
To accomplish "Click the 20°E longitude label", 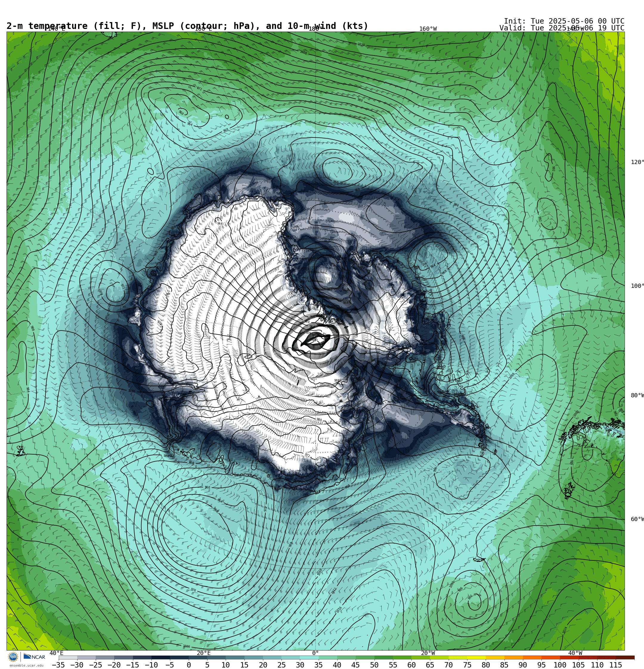I will point(204,653).
